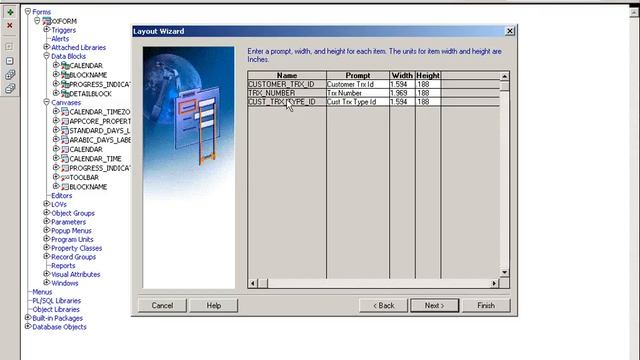Click the CALENDAR_TIME canvas icon
This screenshot has height=360, width=640.
coord(65,159)
